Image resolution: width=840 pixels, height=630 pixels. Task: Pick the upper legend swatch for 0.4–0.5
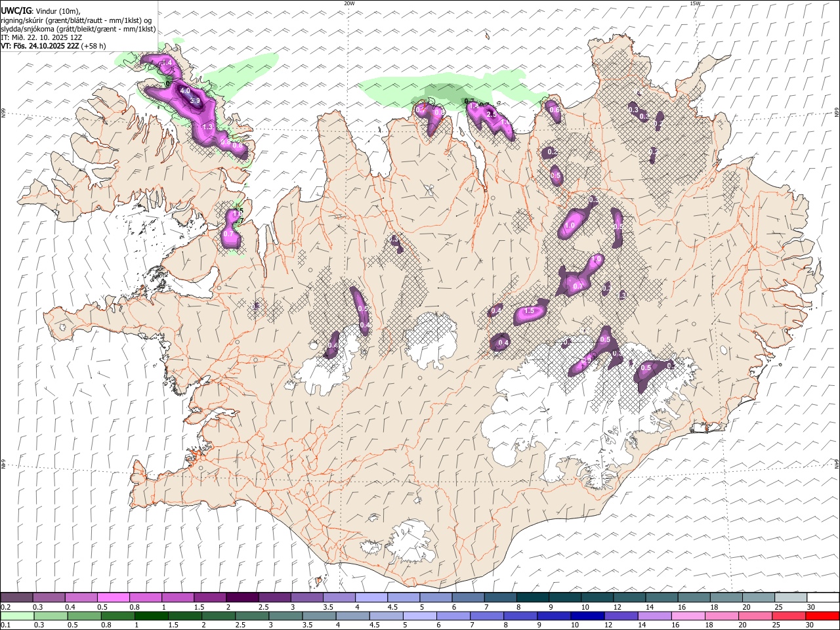81,598
